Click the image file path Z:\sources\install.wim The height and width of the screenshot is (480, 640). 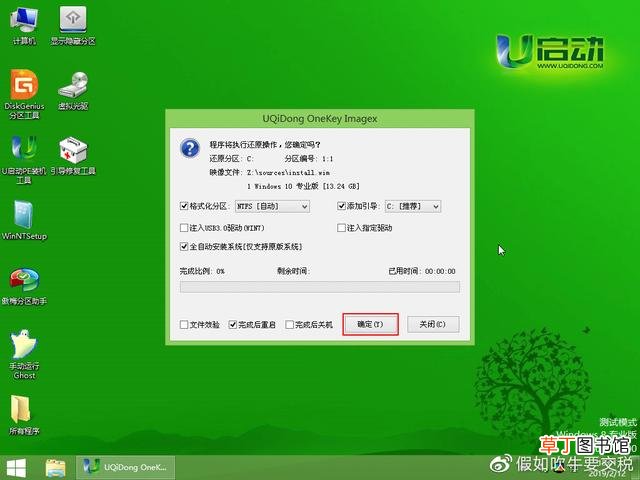288,173
